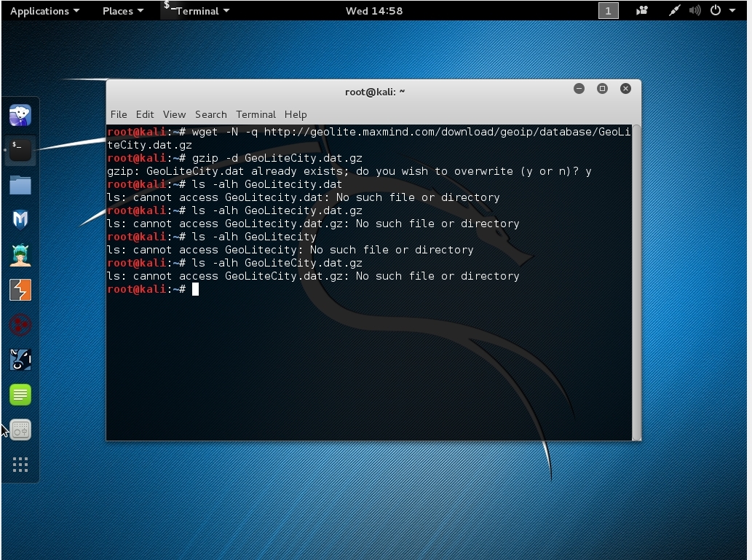This screenshot has height=560, width=752.
Task: Click the wget geolite.maxmind.com URL text
Action: (447, 132)
